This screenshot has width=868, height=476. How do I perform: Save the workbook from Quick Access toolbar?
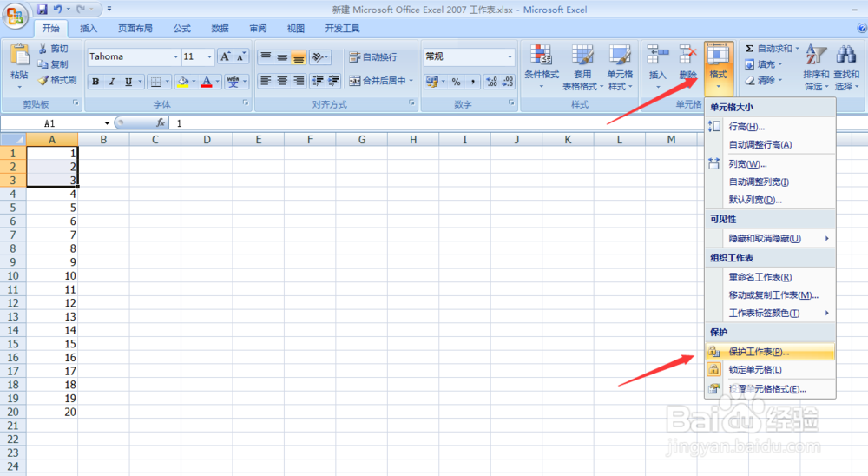(42, 10)
